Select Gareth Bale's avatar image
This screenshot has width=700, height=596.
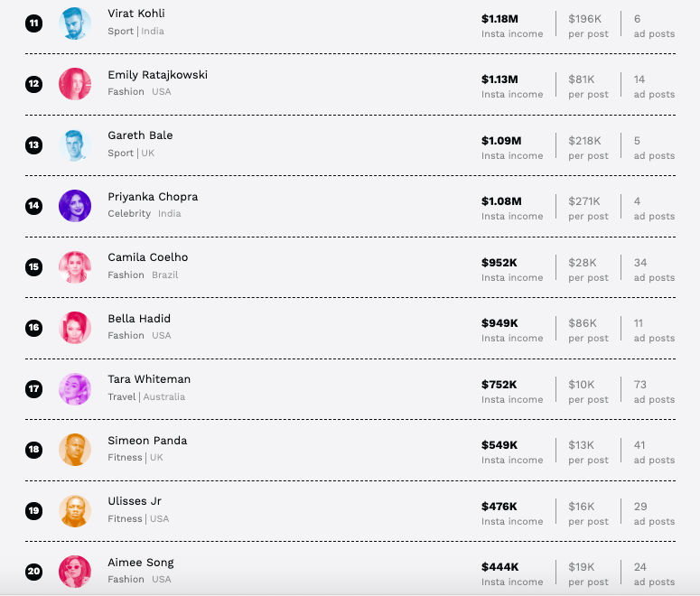[x=75, y=145]
